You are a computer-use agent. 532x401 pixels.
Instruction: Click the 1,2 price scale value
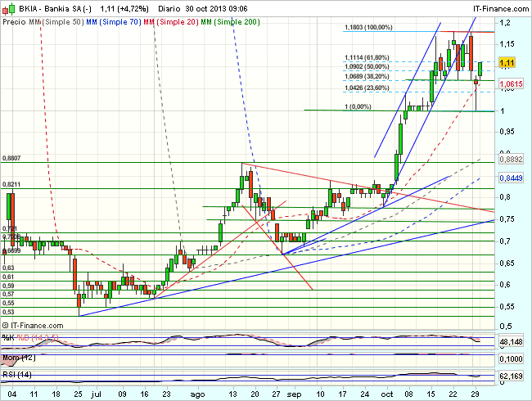pyautogui.click(x=504, y=23)
